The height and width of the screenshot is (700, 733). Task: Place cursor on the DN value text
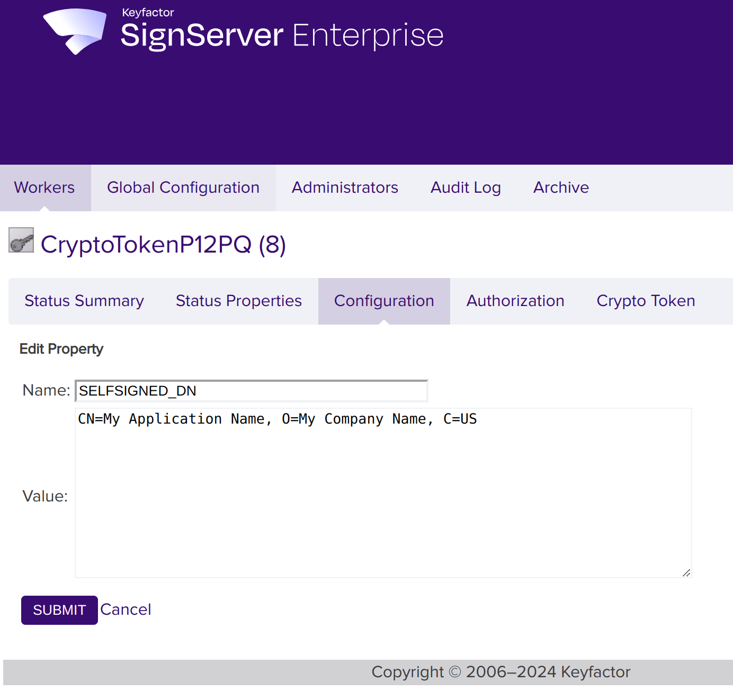point(277,419)
